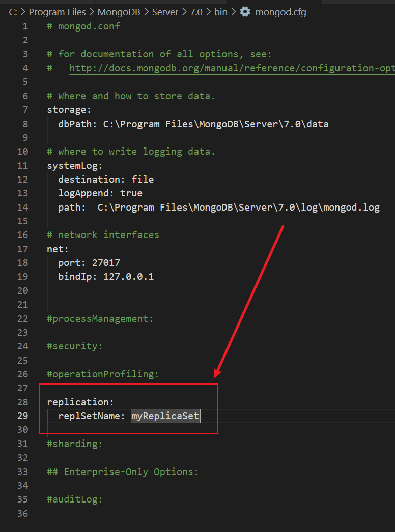Image resolution: width=395 pixels, height=532 pixels.
Task: Open the mongod.cfg breadcrumb item
Action: pos(280,12)
